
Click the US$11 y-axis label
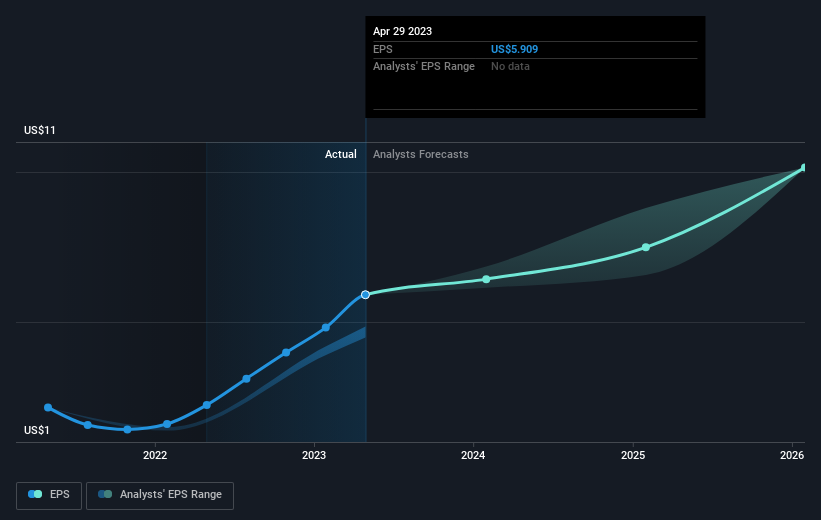point(40,130)
